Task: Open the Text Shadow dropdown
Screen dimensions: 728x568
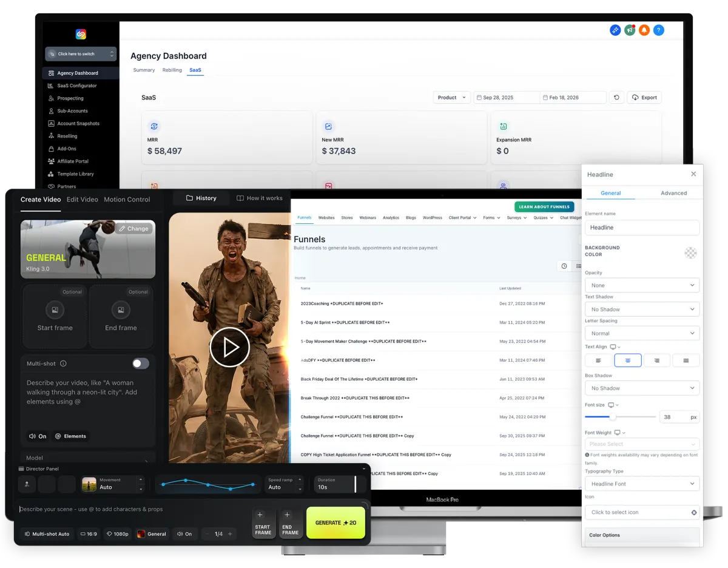Action: click(x=642, y=309)
